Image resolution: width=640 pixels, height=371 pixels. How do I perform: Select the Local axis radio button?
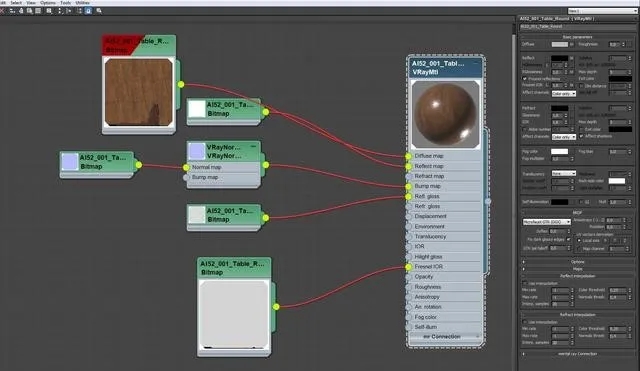579,241
